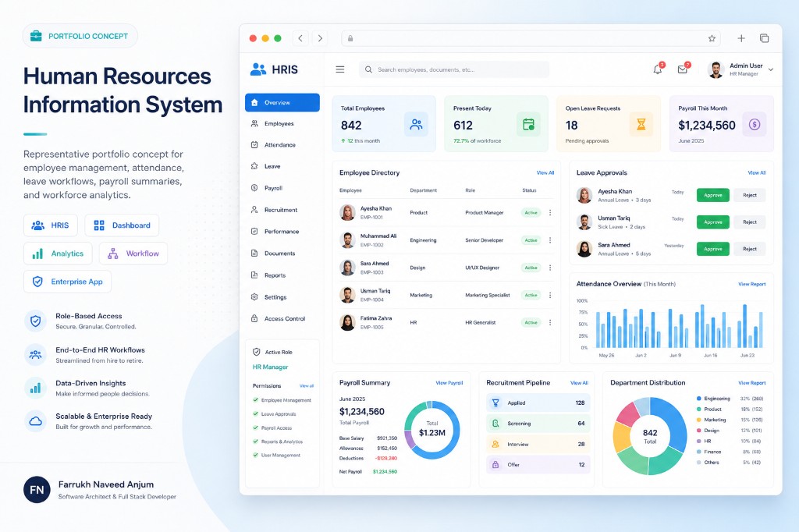799x532 pixels.
Task: Click the browser forward arrow
Action: click(320, 38)
